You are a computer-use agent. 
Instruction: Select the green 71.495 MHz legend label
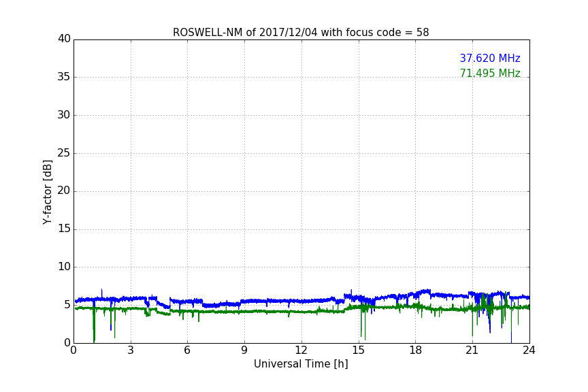tap(490, 73)
